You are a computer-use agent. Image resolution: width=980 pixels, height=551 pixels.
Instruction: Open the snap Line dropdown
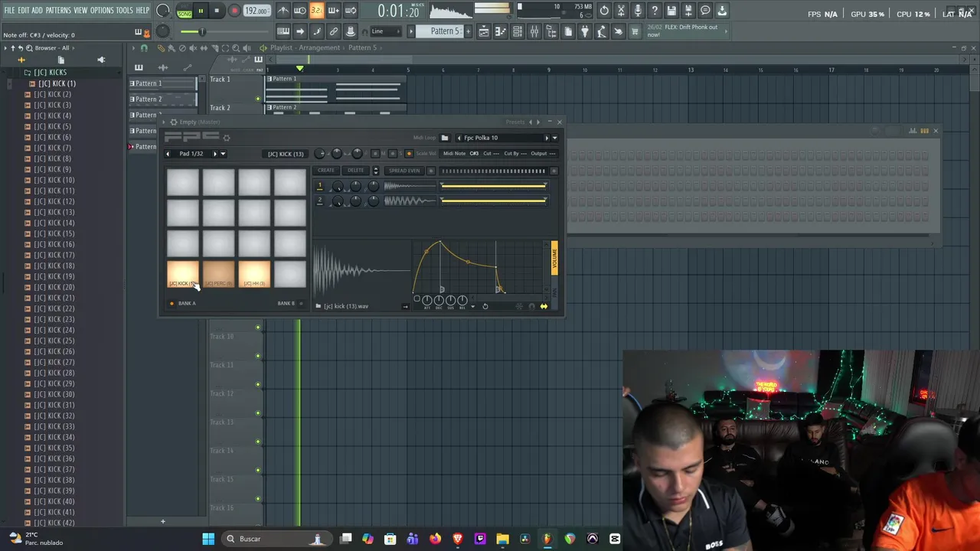tap(387, 31)
